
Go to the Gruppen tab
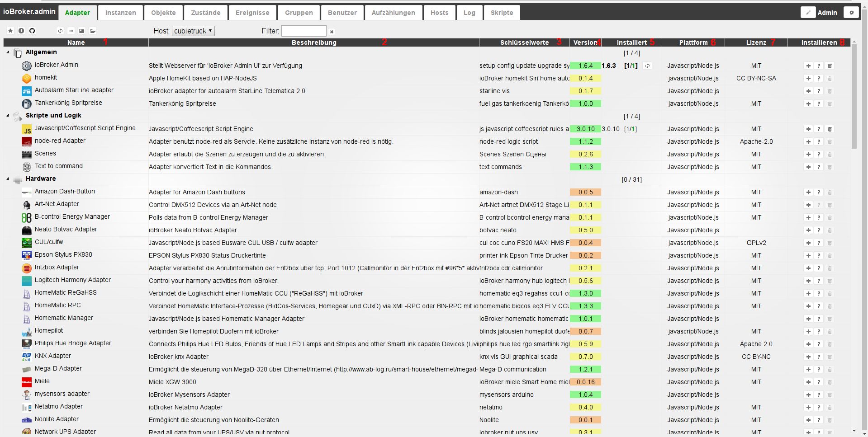tap(299, 13)
